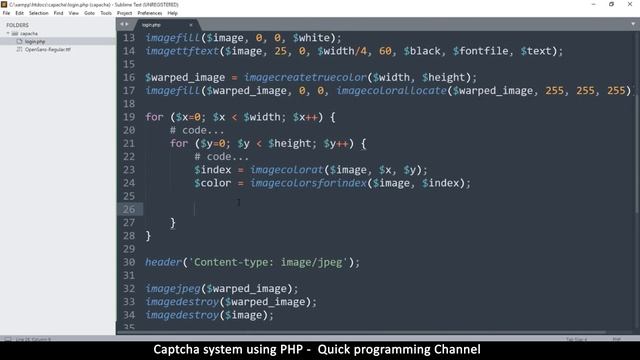The width and height of the screenshot is (640, 360).
Task: Open the Preferences menu
Action: (149, 13)
